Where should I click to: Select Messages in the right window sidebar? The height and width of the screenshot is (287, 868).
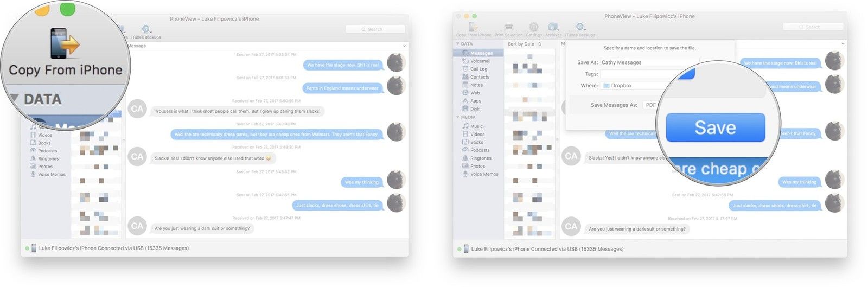click(x=481, y=53)
